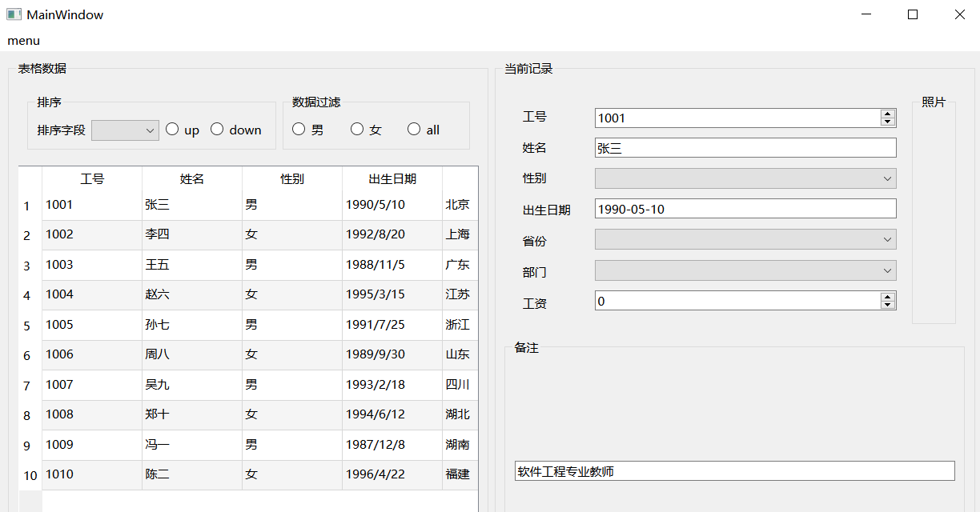Select row header 5 in table
This screenshot has width=980, height=512.
[30, 326]
